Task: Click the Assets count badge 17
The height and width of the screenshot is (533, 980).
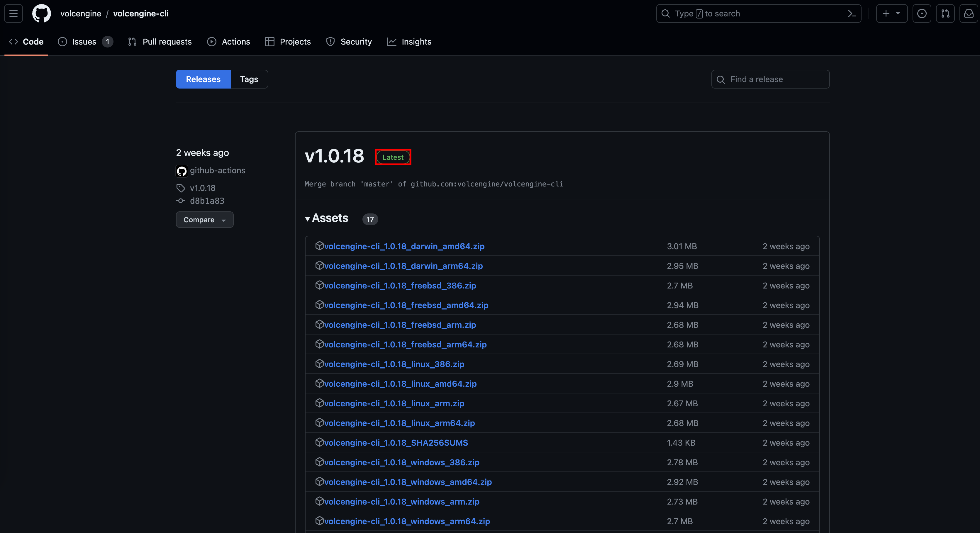Action: (x=370, y=219)
